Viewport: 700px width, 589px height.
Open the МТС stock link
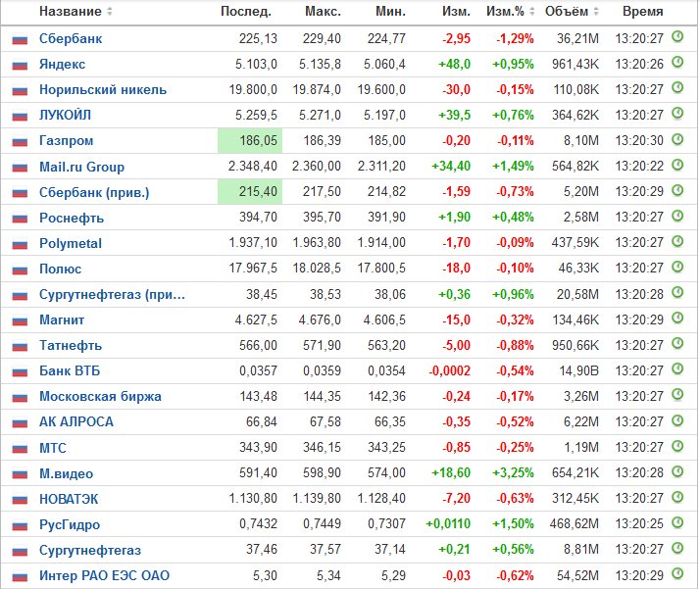point(53,448)
